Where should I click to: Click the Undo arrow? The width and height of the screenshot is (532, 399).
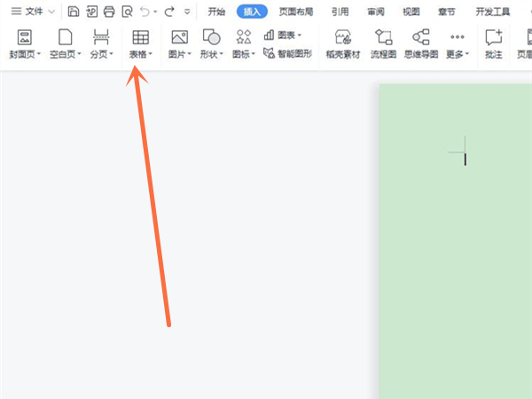coord(145,12)
